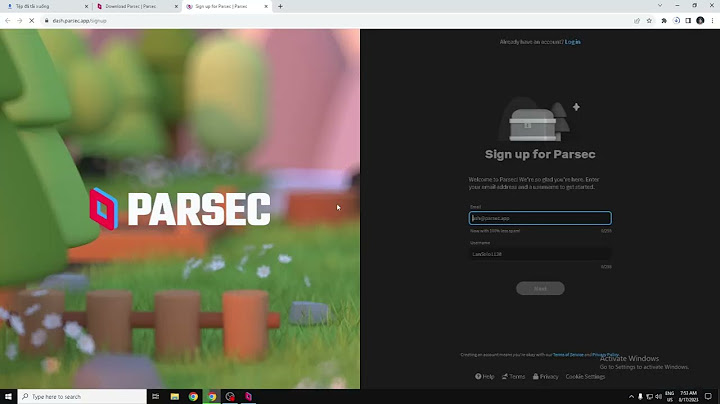Bookmark this page with the star
Viewport: 720px width, 404px height.
pyautogui.click(x=649, y=21)
